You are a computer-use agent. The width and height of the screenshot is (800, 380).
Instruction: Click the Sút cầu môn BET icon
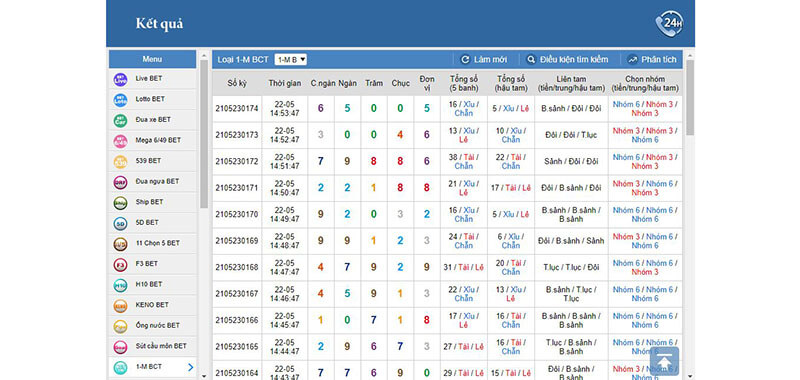pyautogui.click(x=120, y=347)
